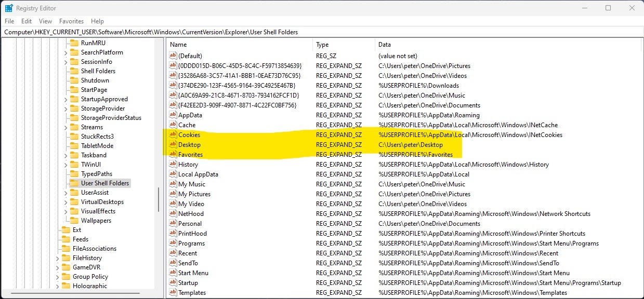Select the My Video value name
The image size is (644, 299).
coord(191,204)
